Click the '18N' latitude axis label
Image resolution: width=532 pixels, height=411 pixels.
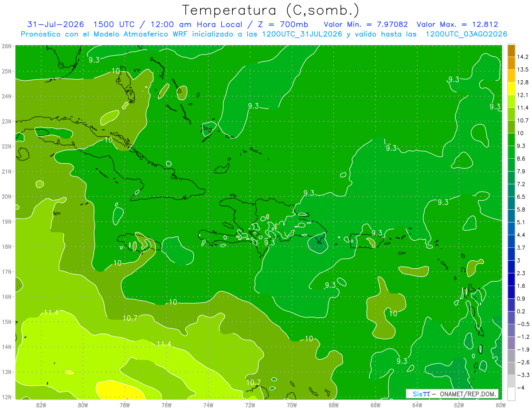[6, 247]
